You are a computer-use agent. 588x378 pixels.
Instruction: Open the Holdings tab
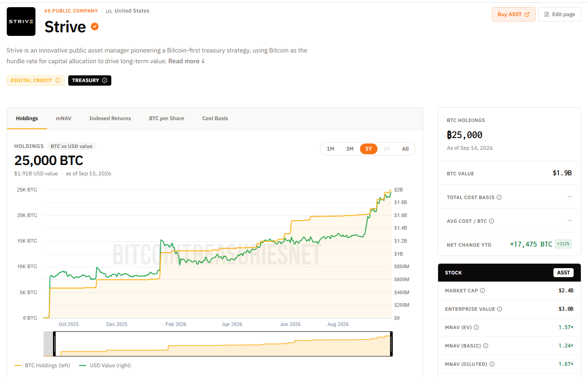pyautogui.click(x=27, y=118)
